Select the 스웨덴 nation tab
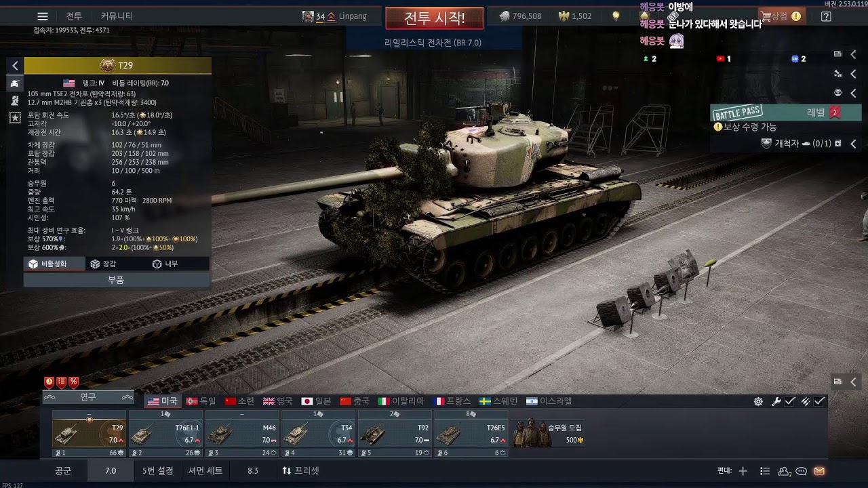868x488 pixels. click(x=498, y=401)
